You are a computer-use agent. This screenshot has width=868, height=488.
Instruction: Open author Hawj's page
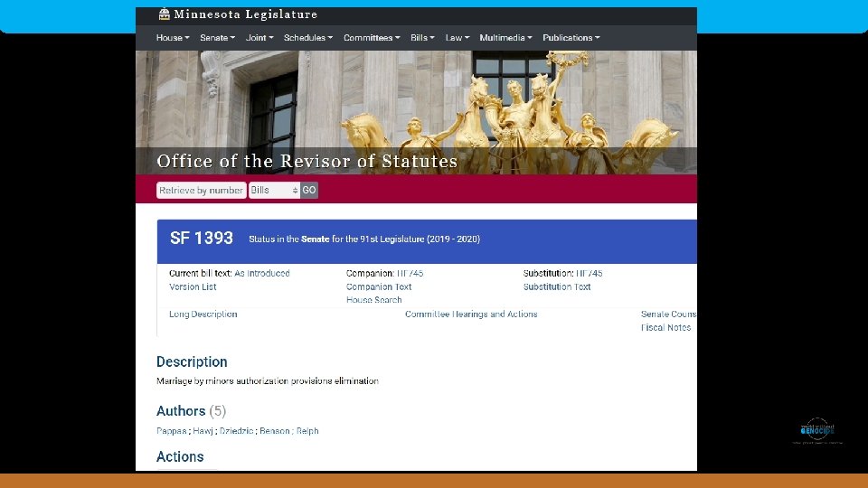coord(203,431)
